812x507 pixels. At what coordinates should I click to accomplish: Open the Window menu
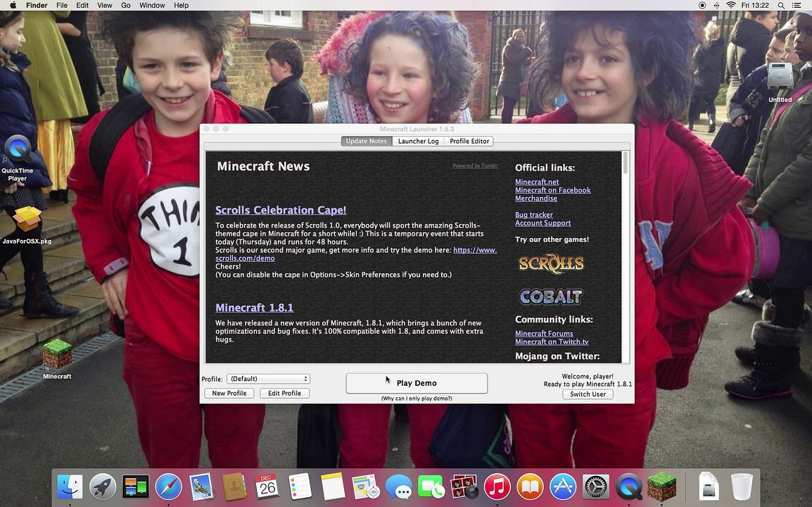(x=152, y=5)
